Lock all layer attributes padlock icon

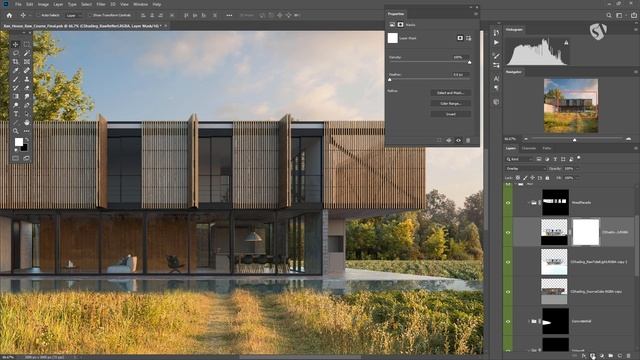click(x=547, y=178)
